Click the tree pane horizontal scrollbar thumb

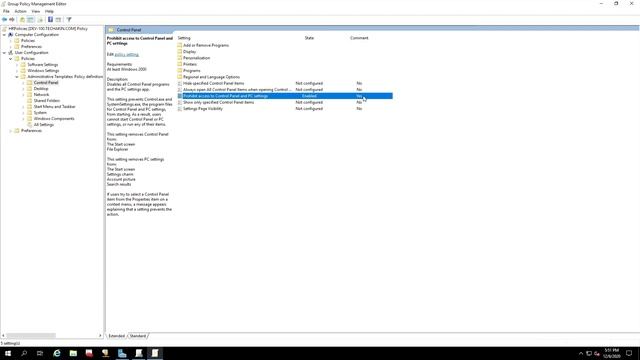31,336
